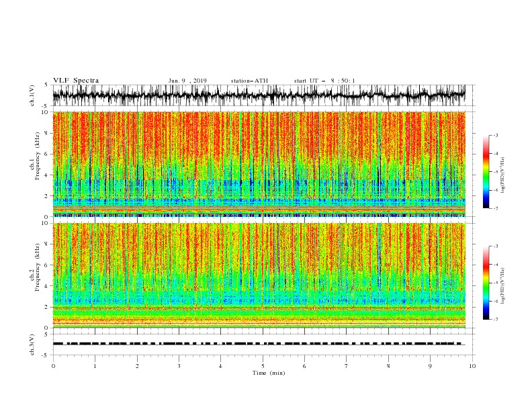Click the "ch.1(V)" waveform axis label

(32, 95)
